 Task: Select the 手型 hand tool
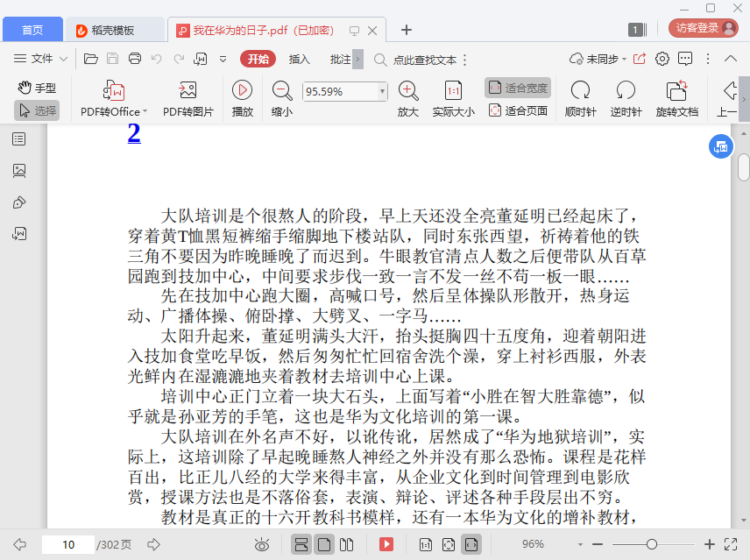(x=38, y=88)
